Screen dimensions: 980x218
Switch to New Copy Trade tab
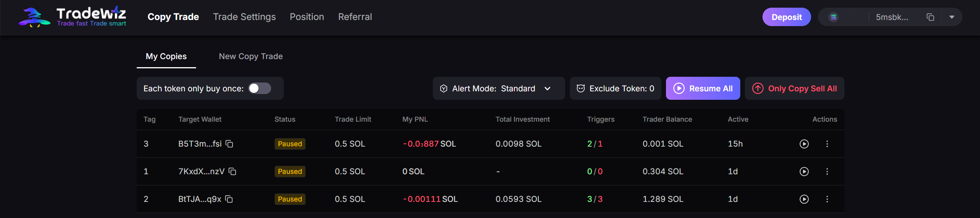pyautogui.click(x=250, y=56)
